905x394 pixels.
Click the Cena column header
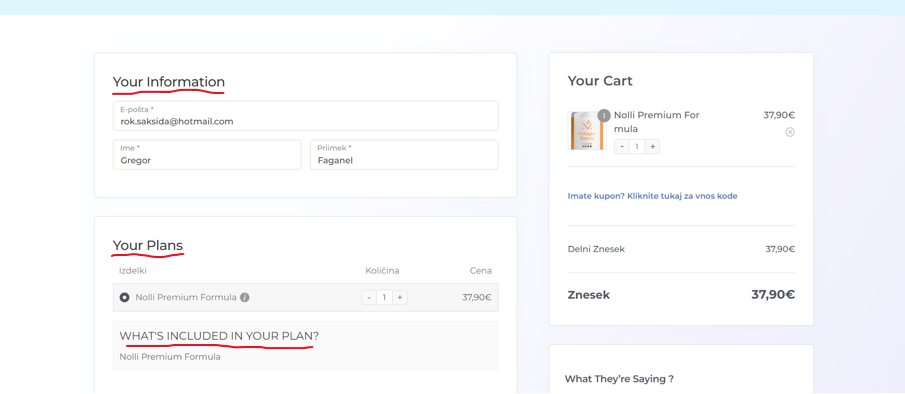480,271
